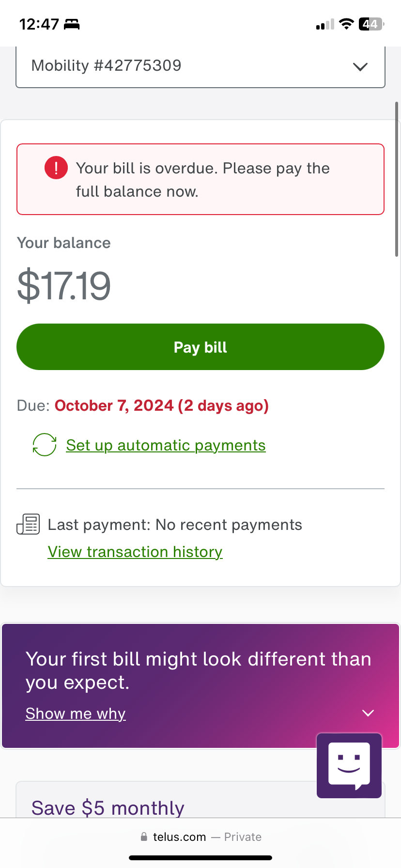
Task: Expand first bill banner with chevron
Action: [x=368, y=713]
